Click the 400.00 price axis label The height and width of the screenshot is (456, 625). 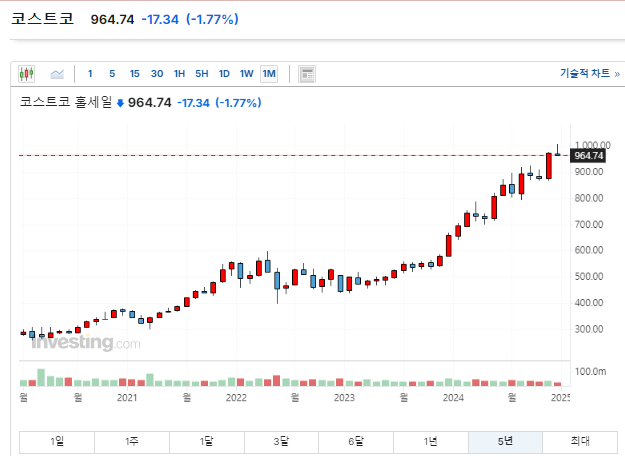click(589, 303)
